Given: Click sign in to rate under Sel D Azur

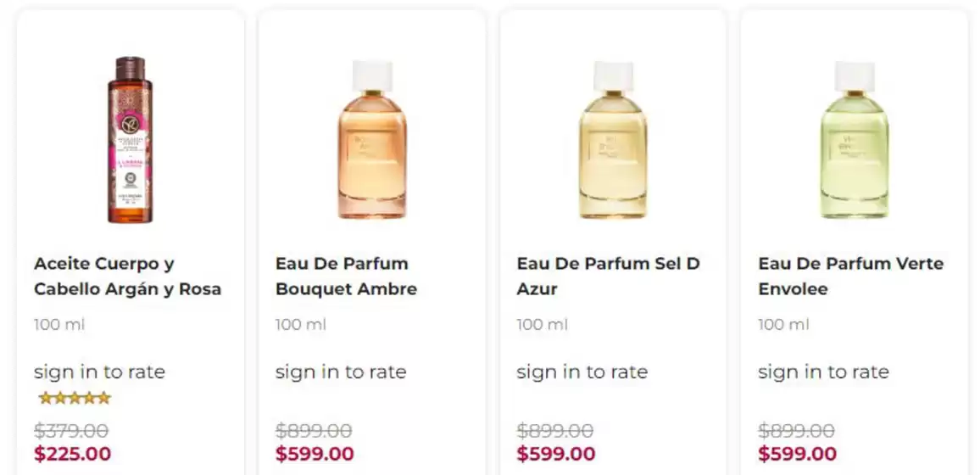Looking at the screenshot, I should tap(582, 372).
